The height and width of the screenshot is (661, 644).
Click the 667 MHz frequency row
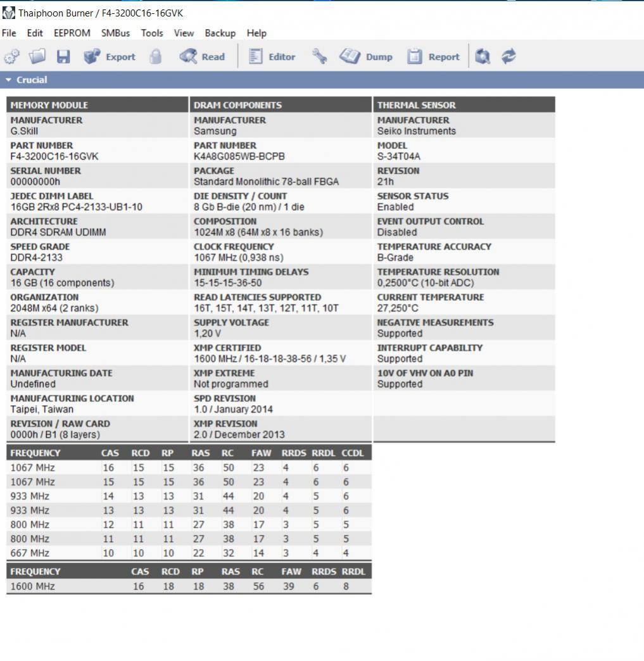point(189,553)
